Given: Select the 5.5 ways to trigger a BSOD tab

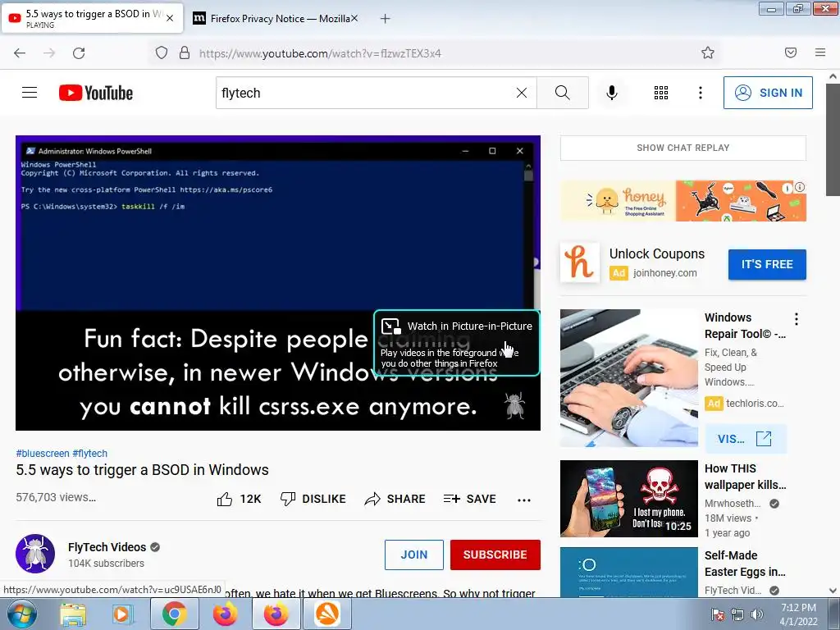Looking at the screenshot, I should tap(92, 19).
